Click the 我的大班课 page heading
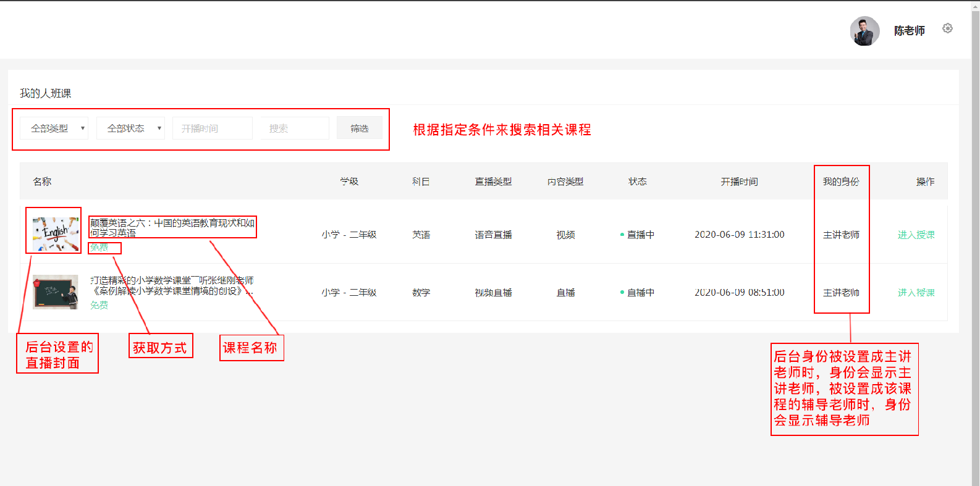Screen dimensions: 980x486 [46, 93]
